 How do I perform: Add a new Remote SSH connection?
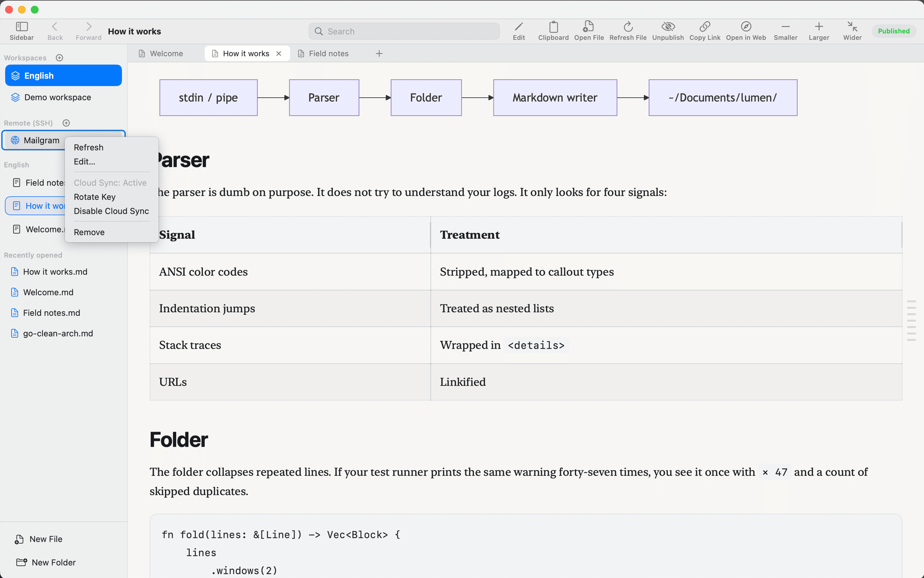[66, 123]
